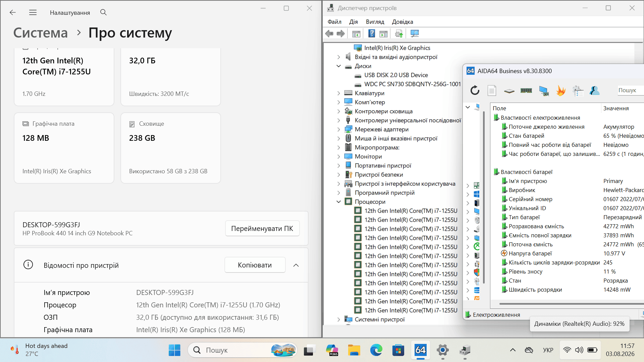This screenshot has height=362, width=644.
Task: Click the AIDA64 chip benchmark icon
Action: point(509,91)
